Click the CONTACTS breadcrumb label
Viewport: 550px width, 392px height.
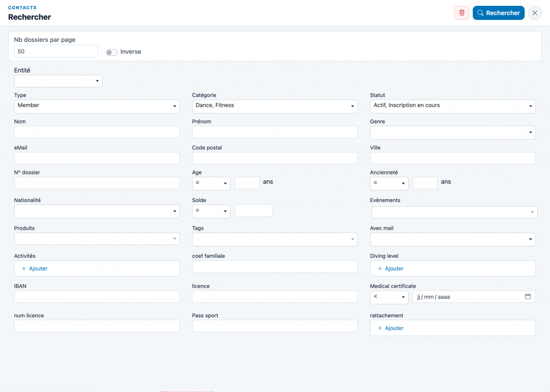tap(22, 8)
